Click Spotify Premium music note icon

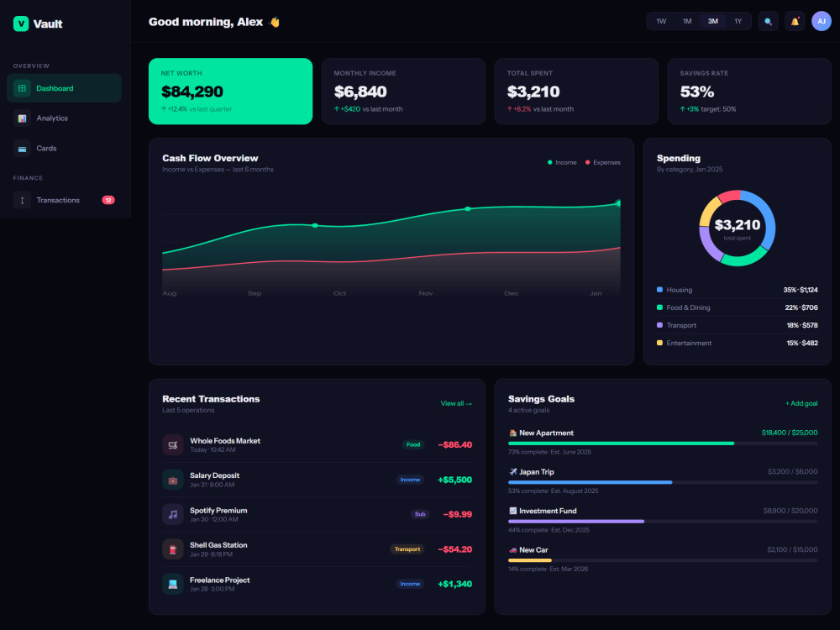click(x=172, y=514)
